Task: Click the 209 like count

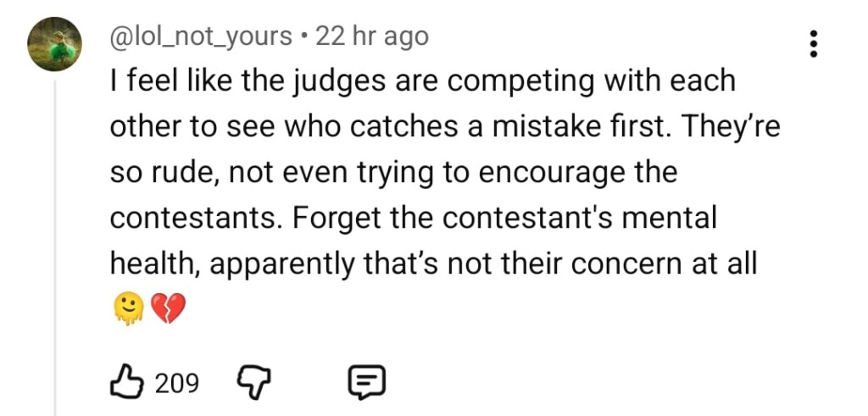Action: pos(178,385)
